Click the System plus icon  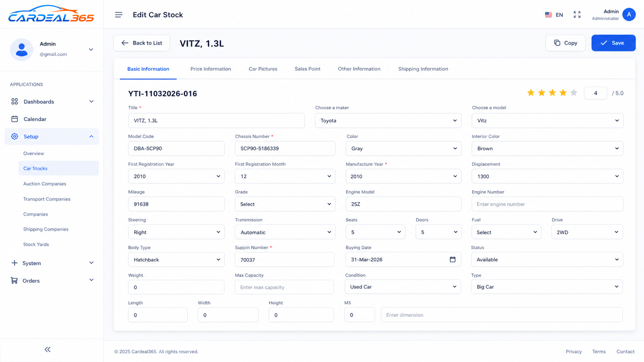14,263
